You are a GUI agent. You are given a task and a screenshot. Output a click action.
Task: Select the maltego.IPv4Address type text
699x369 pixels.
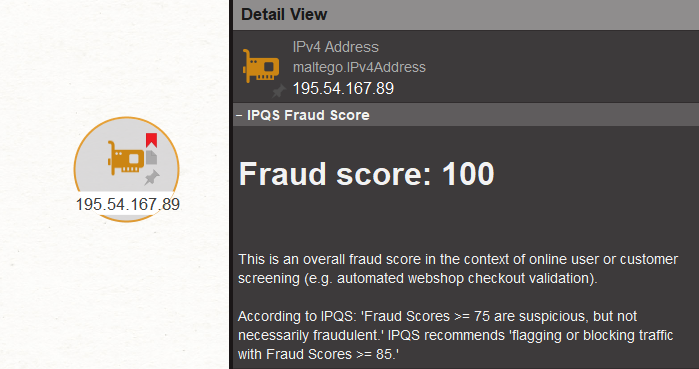coord(359,67)
